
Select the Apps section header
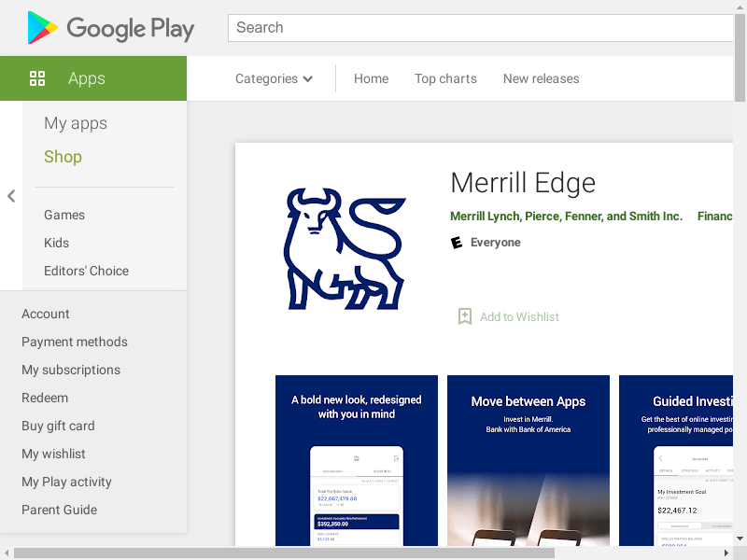[93, 78]
